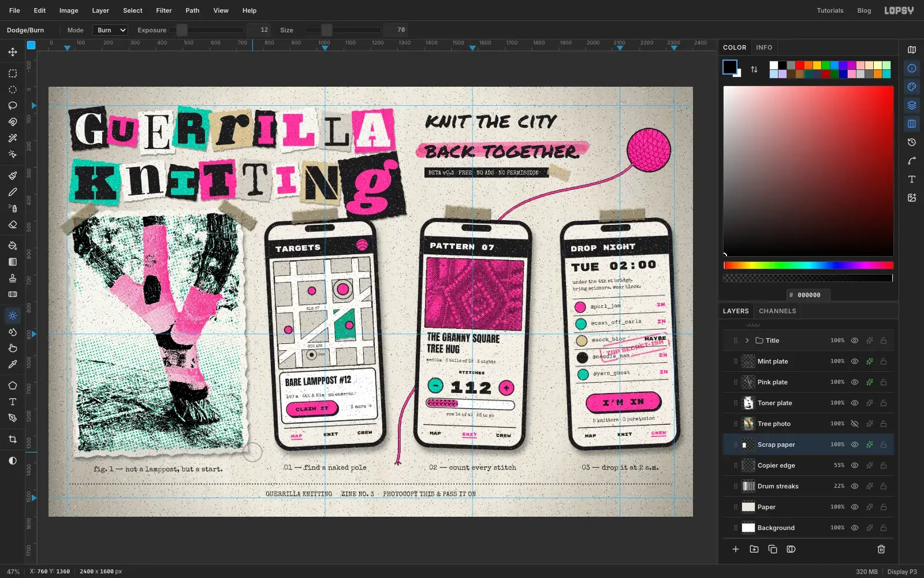This screenshot has width=924, height=578.
Task: Select the Copier edge layer thumbnail
Action: point(748,465)
